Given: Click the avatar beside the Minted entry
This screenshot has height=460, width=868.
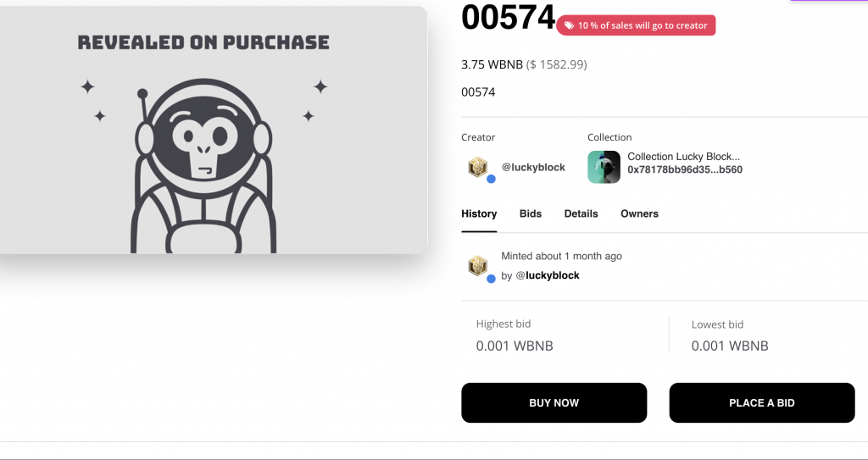Looking at the screenshot, I should 478,266.
